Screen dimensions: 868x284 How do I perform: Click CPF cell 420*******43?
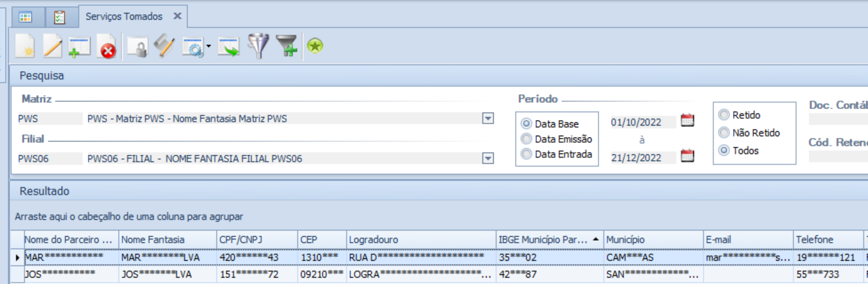[x=257, y=257]
